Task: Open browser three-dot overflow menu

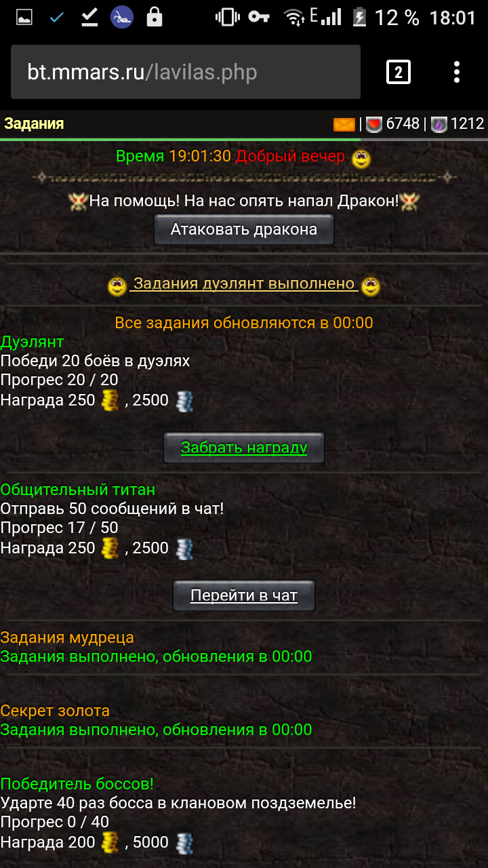Action: tap(457, 72)
